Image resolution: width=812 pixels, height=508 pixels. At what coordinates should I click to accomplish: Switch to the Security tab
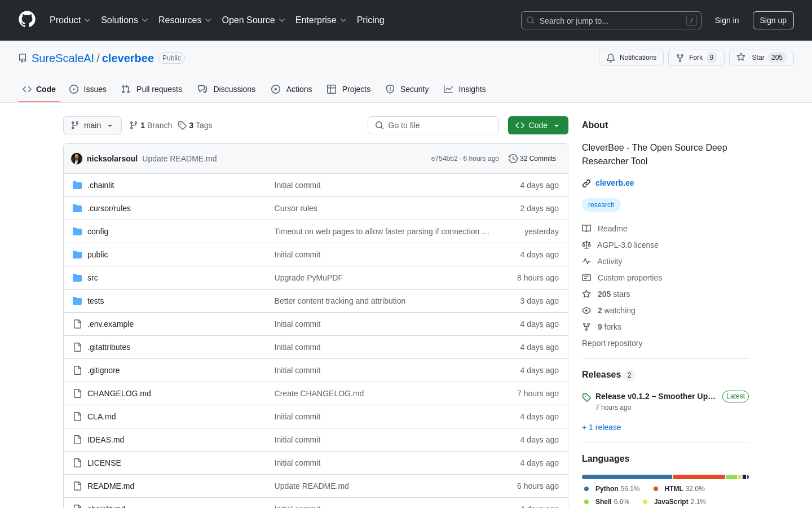pyautogui.click(x=407, y=89)
